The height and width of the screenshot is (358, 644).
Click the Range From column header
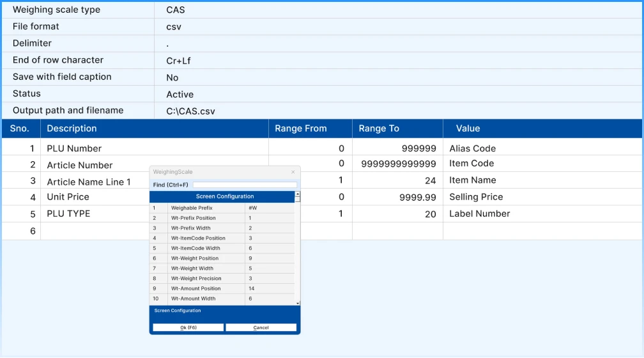310,128
